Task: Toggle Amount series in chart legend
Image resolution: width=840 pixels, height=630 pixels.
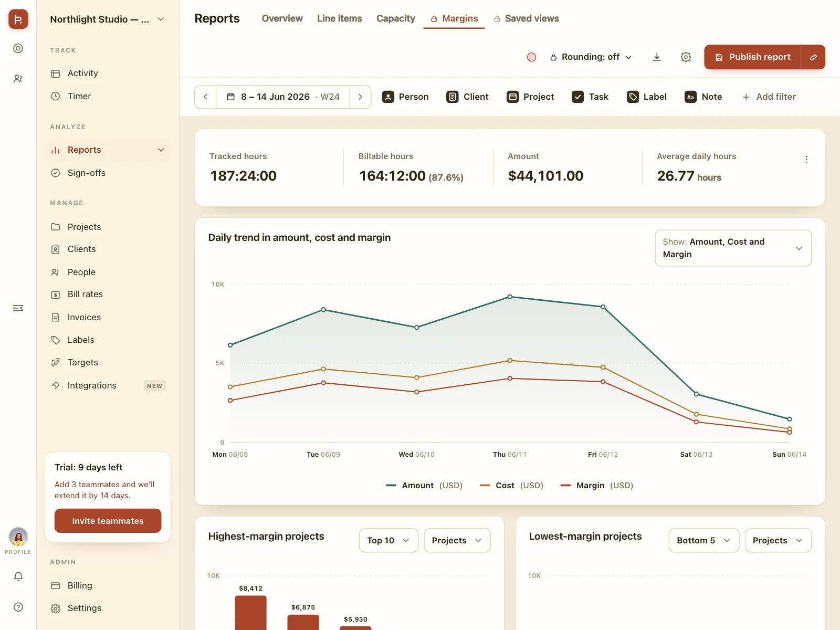Action: coord(424,486)
